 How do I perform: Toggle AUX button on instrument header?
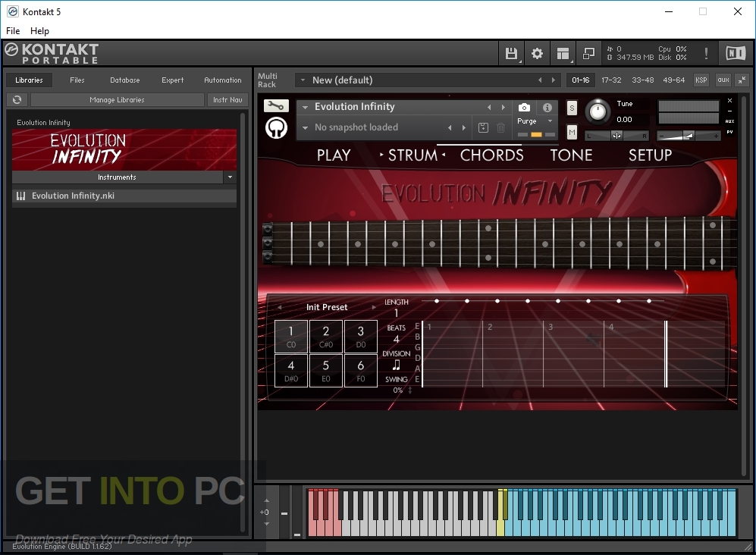point(730,121)
